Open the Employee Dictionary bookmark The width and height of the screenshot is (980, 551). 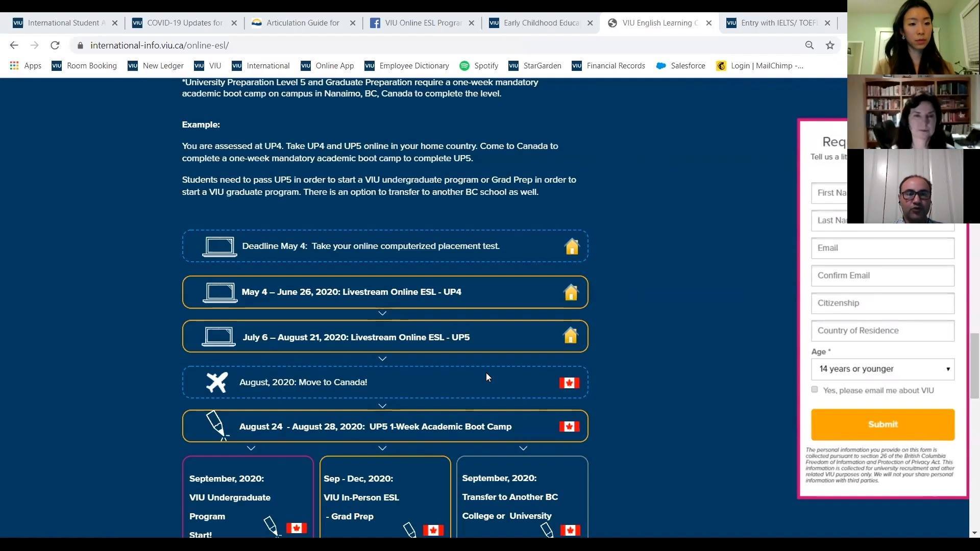[x=407, y=66]
